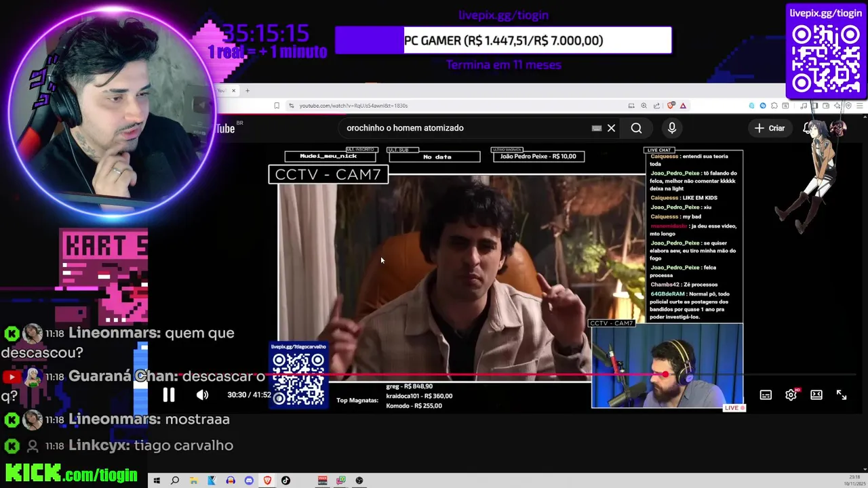Open Windows taskbar search
The image size is (868, 488).
(175, 481)
